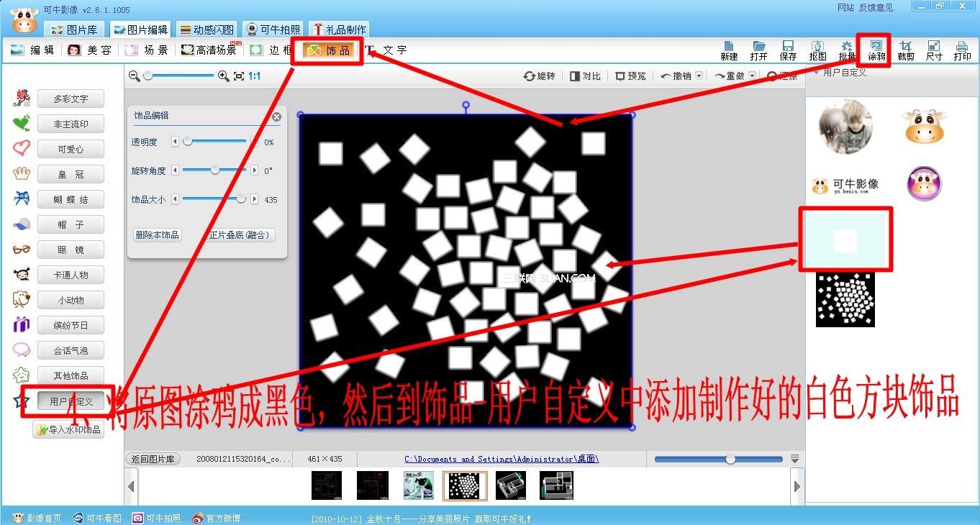
Task: Open the 官方微博 link in status bar
Action: pyautogui.click(x=217, y=518)
